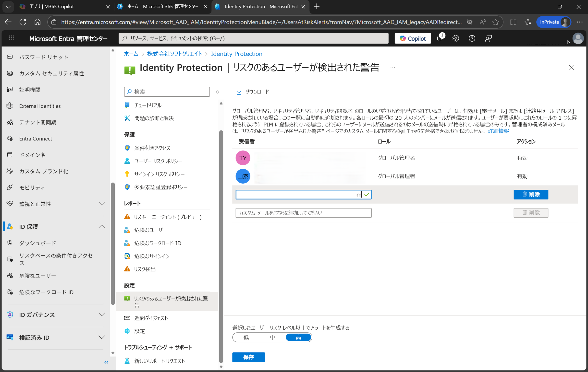Toggle the hide content eye icon in address bar
The width and height of the screenshot is (588, 372).
coord(469,22)
